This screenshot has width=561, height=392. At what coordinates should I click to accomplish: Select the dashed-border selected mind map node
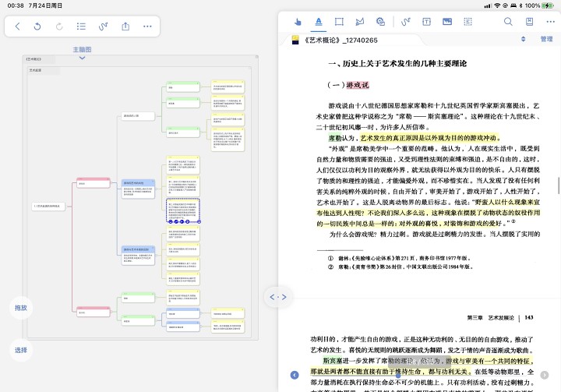tap(183, 210)
